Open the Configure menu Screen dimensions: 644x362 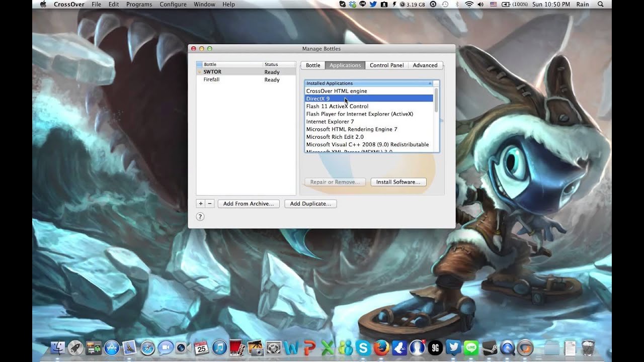click(x=173, y=4)
